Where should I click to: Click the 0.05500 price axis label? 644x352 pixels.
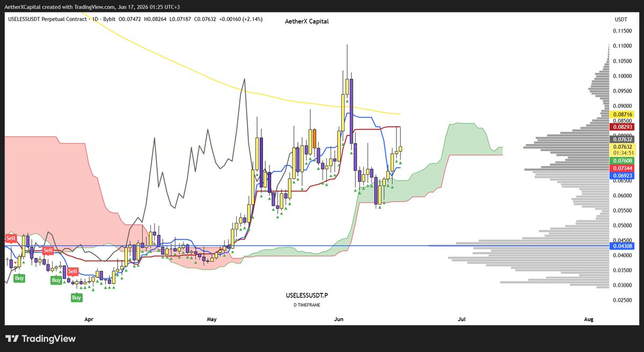pos(623,211)
